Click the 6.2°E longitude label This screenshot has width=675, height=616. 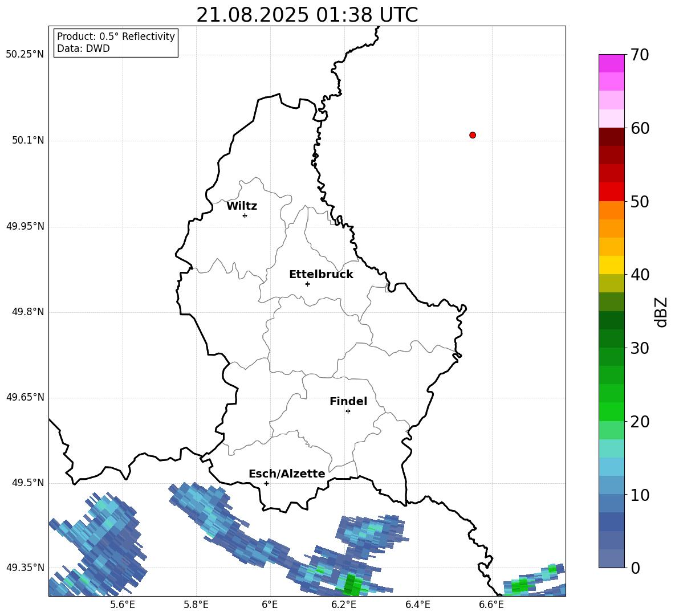tap(344, 605)
